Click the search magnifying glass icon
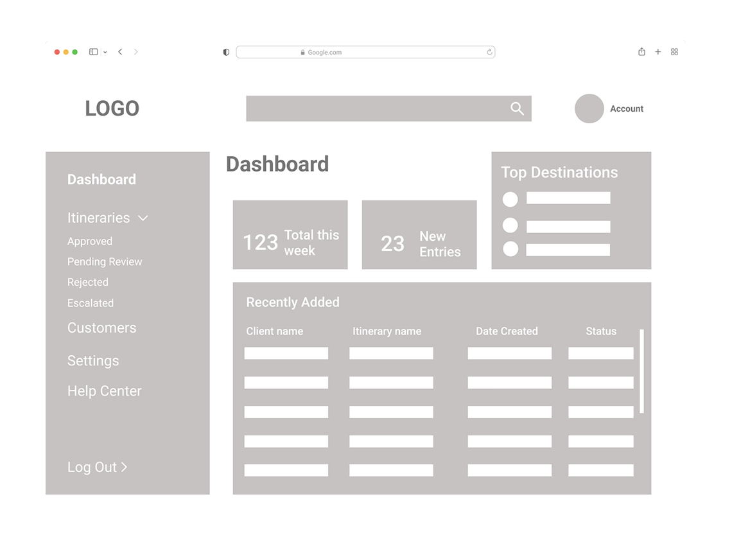This screenshot has width=732, height=560. pos(517,109)
